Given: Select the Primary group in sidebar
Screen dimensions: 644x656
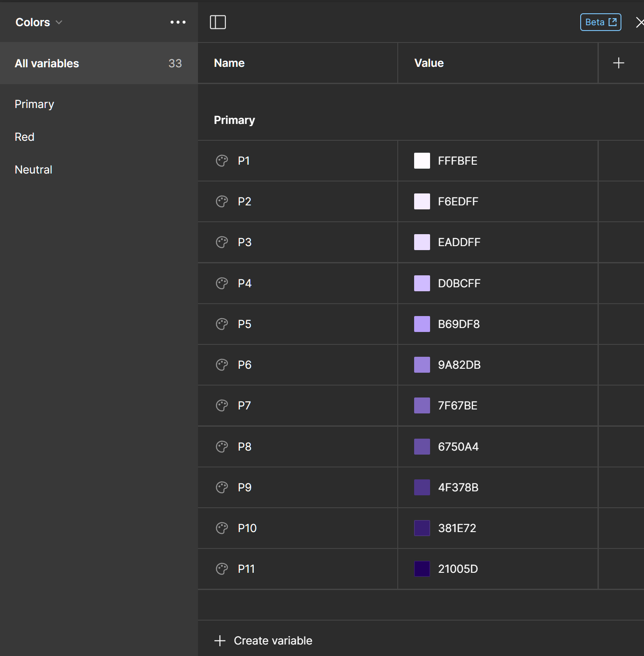Looking at the screenshot, I should click(x=35, y=104).
